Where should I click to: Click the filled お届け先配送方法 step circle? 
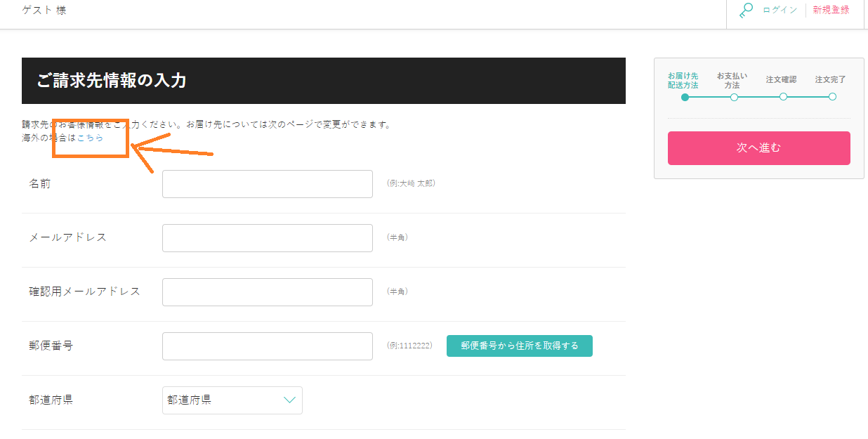(685, 97)
